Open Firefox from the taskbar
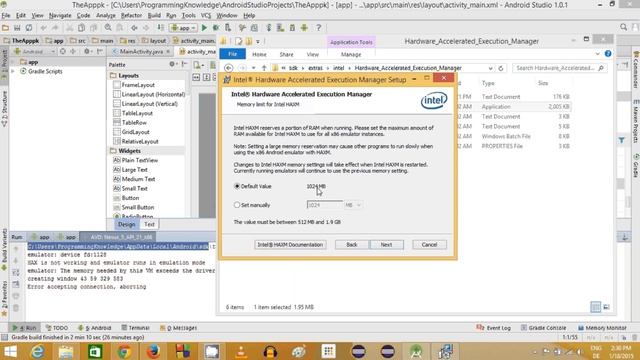The height and width of the screenshot is (360, 640). (x=153, y=351)
